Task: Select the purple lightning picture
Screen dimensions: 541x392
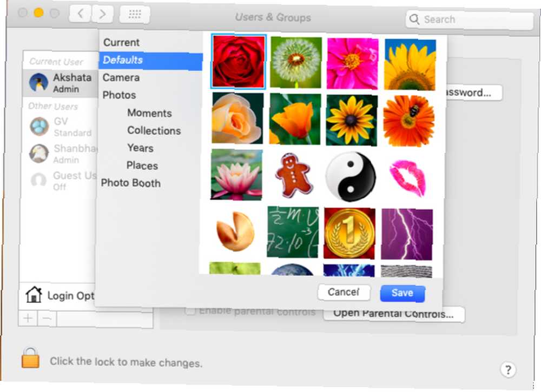Action: [x=407, y=234]
